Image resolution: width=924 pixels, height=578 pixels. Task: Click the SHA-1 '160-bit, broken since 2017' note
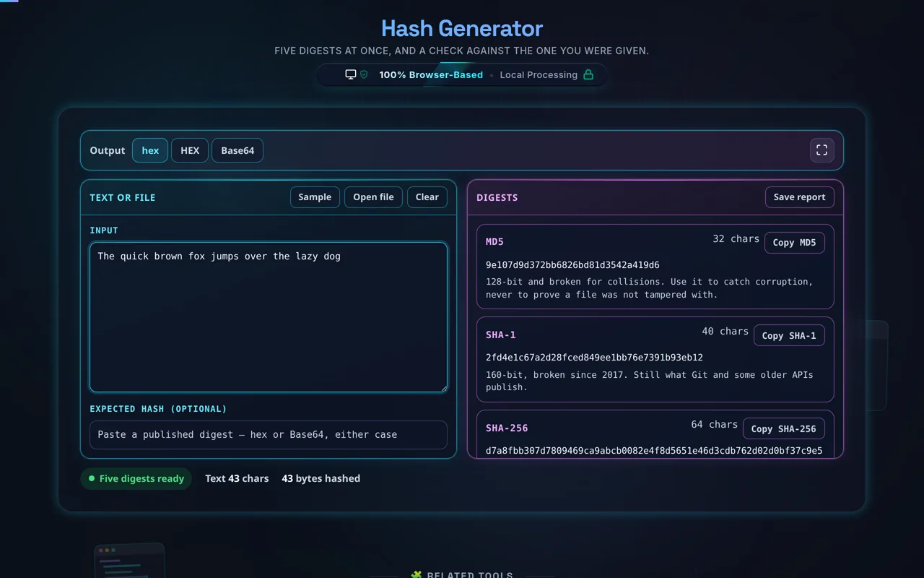[x=650, y=381]
